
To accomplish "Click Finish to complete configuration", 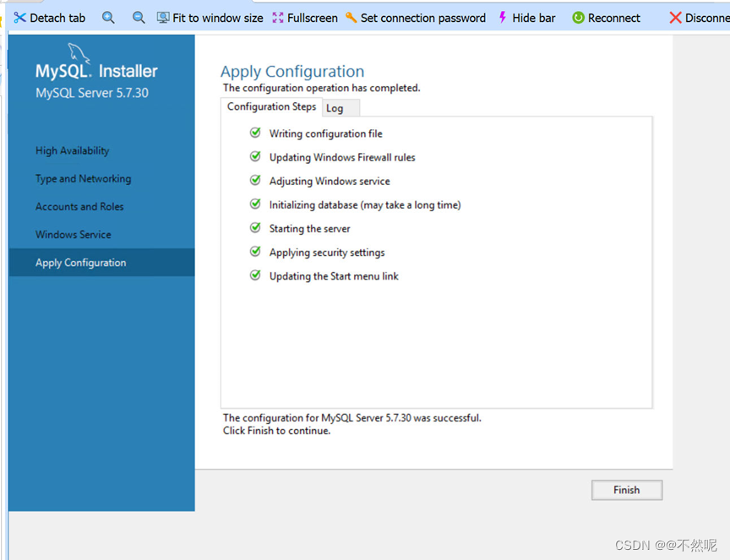I will [x=627, y=490].
